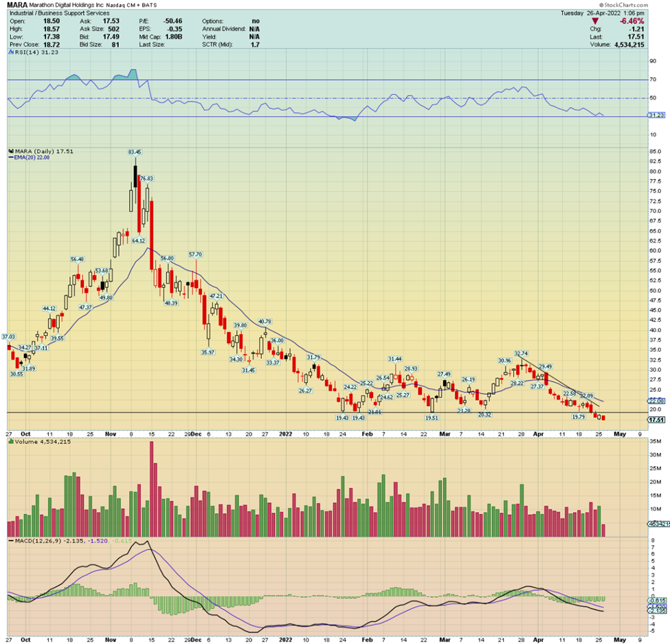Click the Marathon Digital Holdings Inc name
Image resolution: width=670 pixels, height=644 pixels.
[x=67, y=5]
